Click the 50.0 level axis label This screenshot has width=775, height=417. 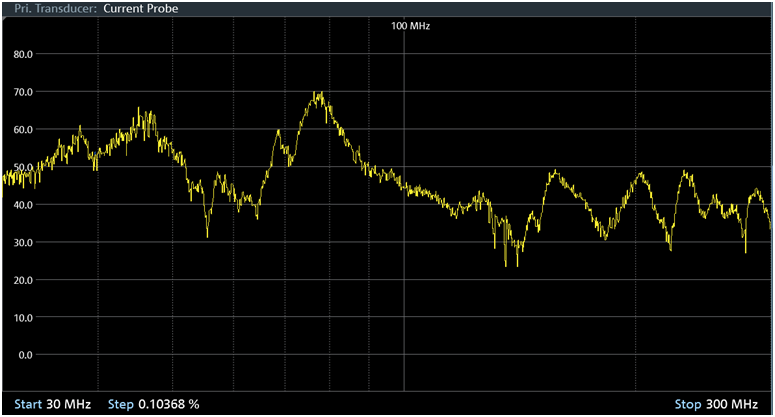(x=23, y=167)
